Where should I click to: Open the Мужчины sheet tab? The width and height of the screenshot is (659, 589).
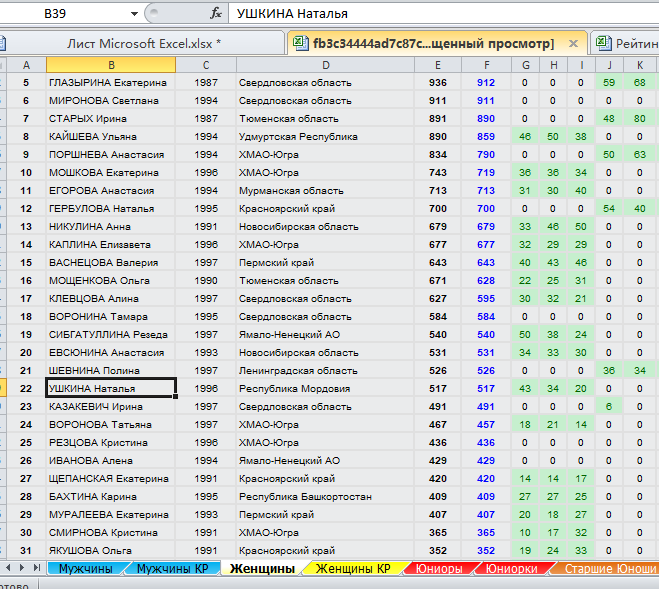pyautogui.click(x=86, y=568)
